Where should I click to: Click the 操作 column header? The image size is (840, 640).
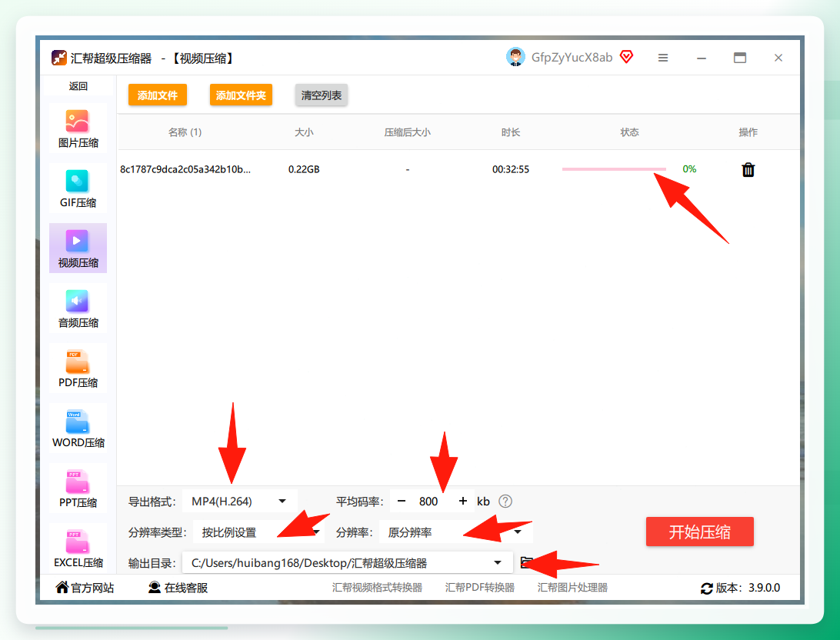point(748,132)
